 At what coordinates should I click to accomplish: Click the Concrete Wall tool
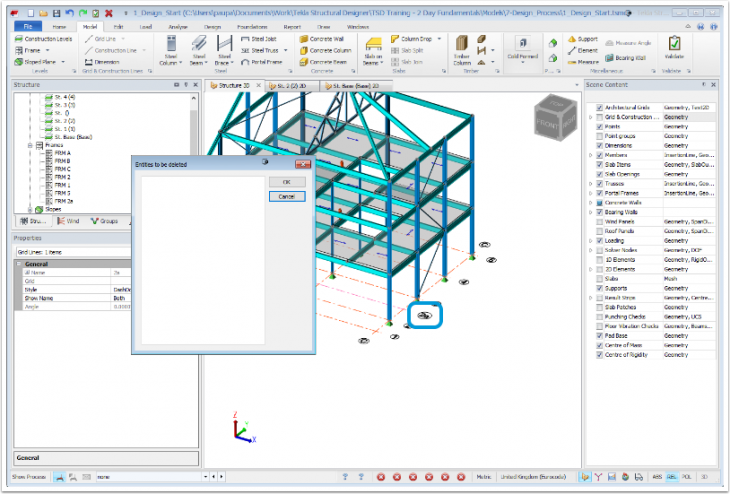[x=322, y=39]
